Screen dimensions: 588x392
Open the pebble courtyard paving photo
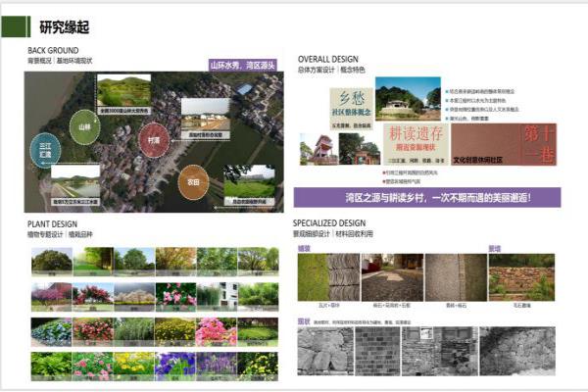(x=392, y=277)
